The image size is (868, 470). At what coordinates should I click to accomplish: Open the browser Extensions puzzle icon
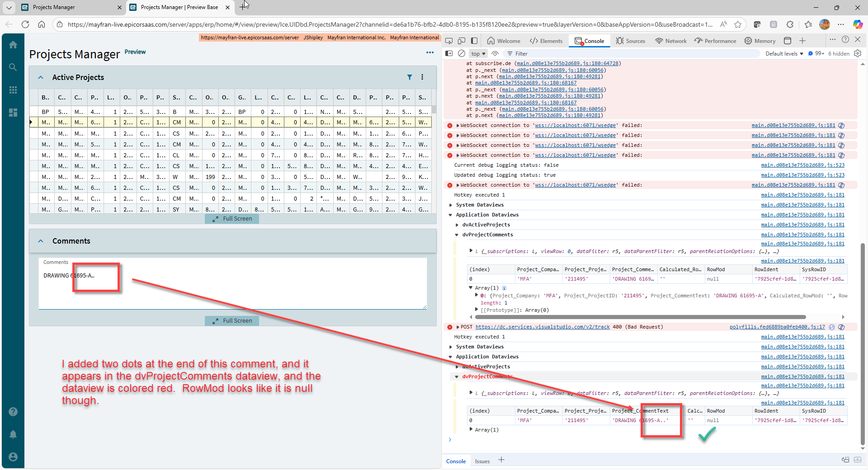[x=790, y=24]
